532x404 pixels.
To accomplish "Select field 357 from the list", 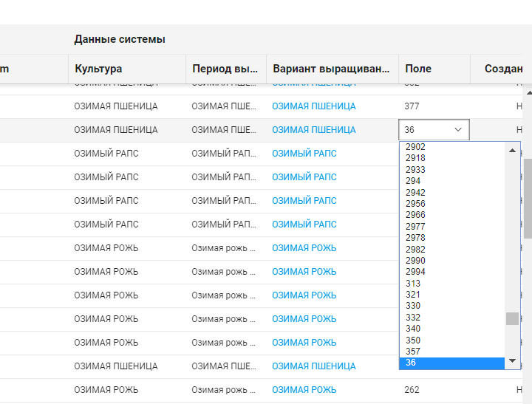I will 413,352.
